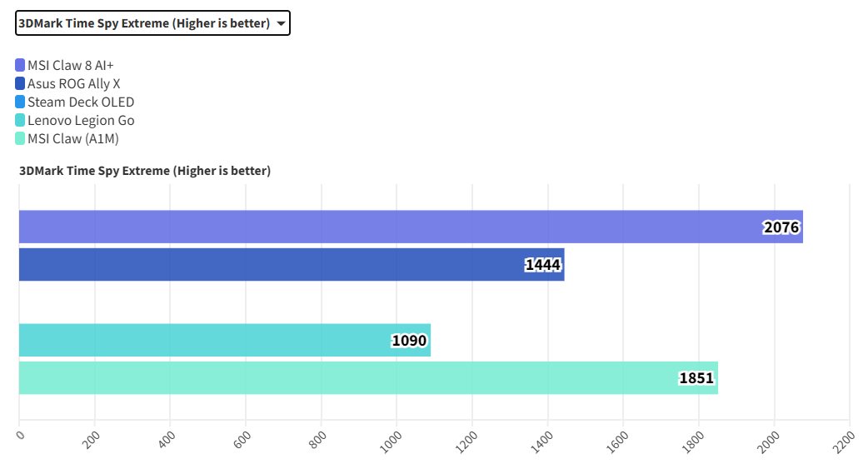Hide the Lenovo Legion Go series label
Viewport: 868px width, 469px height.
pos(80,120)
